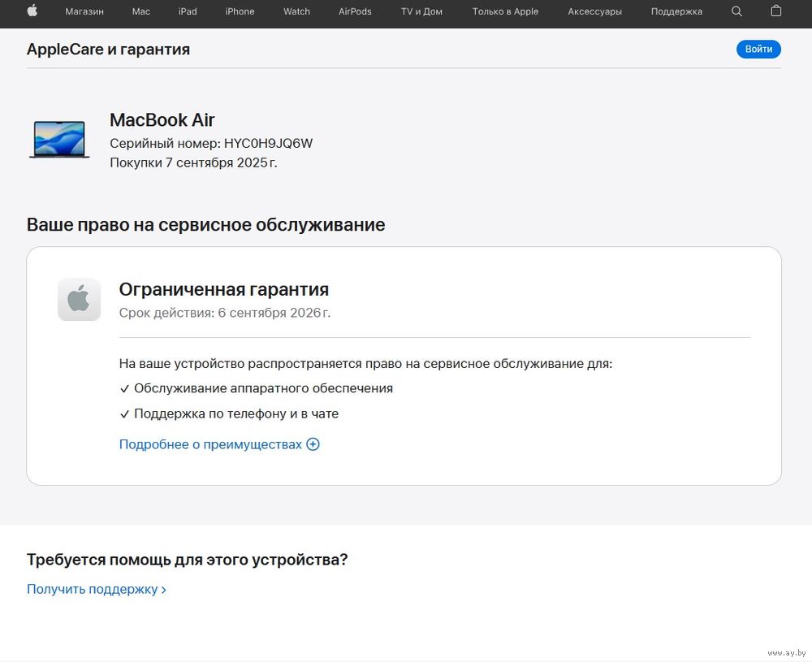Open the AirPods menu item
Viewport: 812px width, 662px height.
[355, 11]
